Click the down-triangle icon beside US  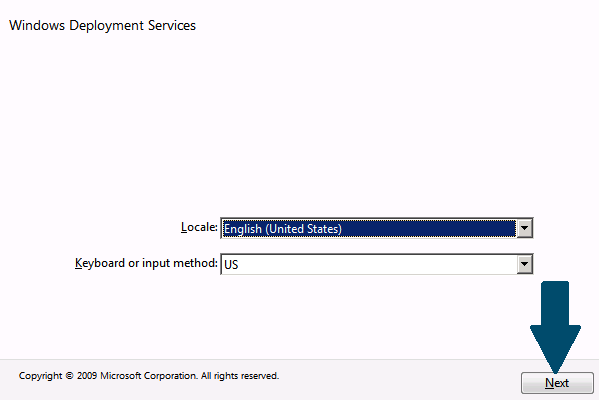(525, 264)
